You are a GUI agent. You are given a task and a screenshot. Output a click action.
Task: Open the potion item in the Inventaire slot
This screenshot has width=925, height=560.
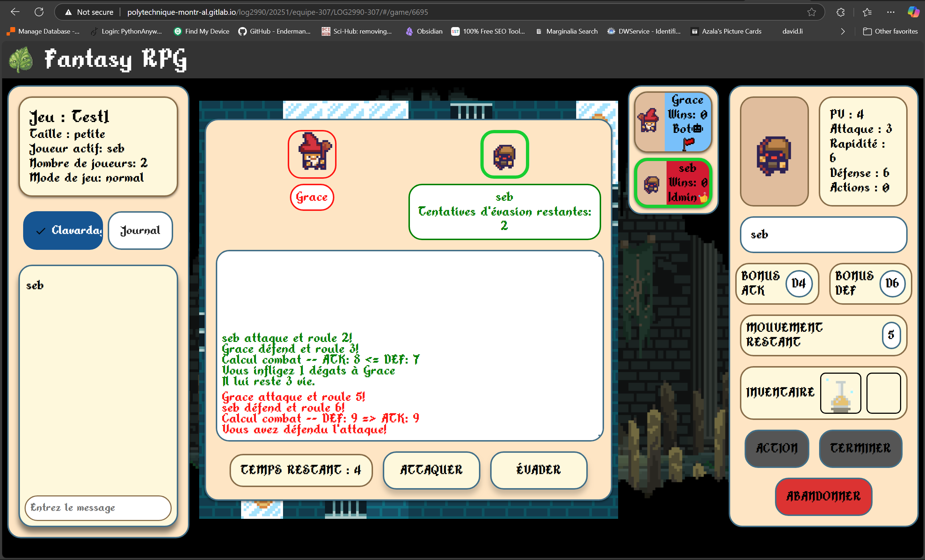[840, 393]
